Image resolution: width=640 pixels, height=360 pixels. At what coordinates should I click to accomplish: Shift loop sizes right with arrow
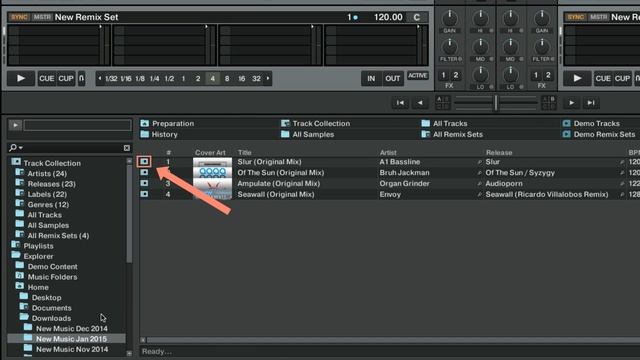click(268, 78)
